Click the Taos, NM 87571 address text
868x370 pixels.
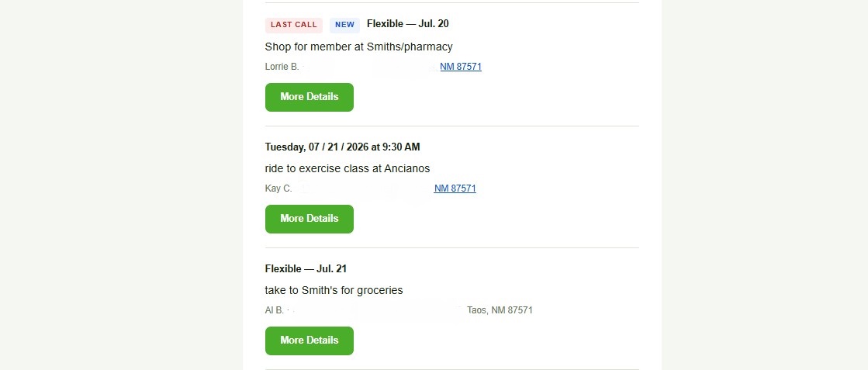500,310
